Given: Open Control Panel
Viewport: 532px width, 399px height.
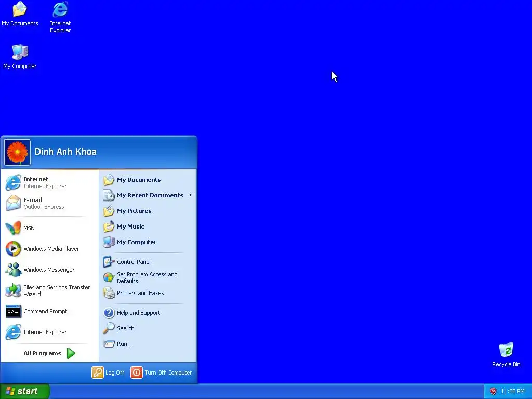Looking at the screenshot, I should (148, 262).
